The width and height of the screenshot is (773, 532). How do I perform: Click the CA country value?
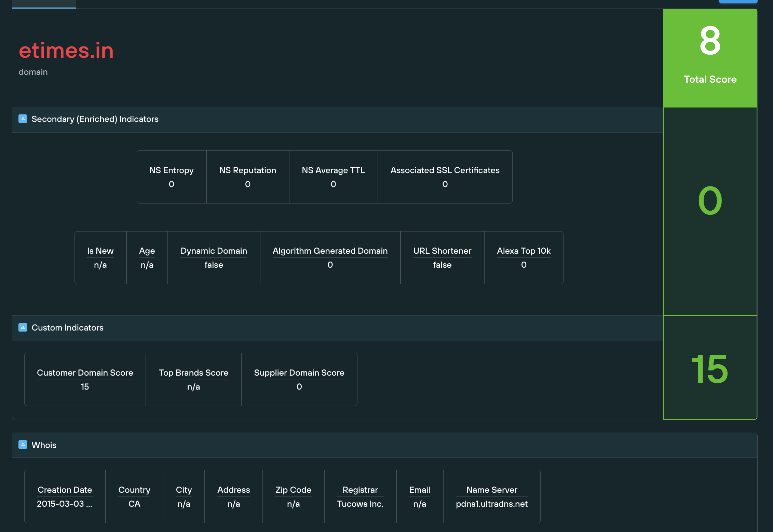point(134,504)
